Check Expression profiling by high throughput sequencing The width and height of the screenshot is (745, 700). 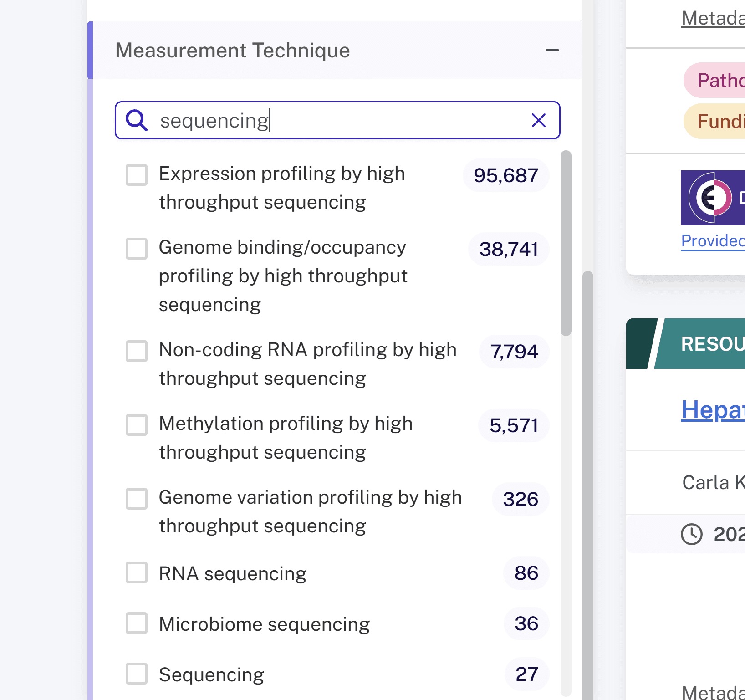[x=137, y=175]
